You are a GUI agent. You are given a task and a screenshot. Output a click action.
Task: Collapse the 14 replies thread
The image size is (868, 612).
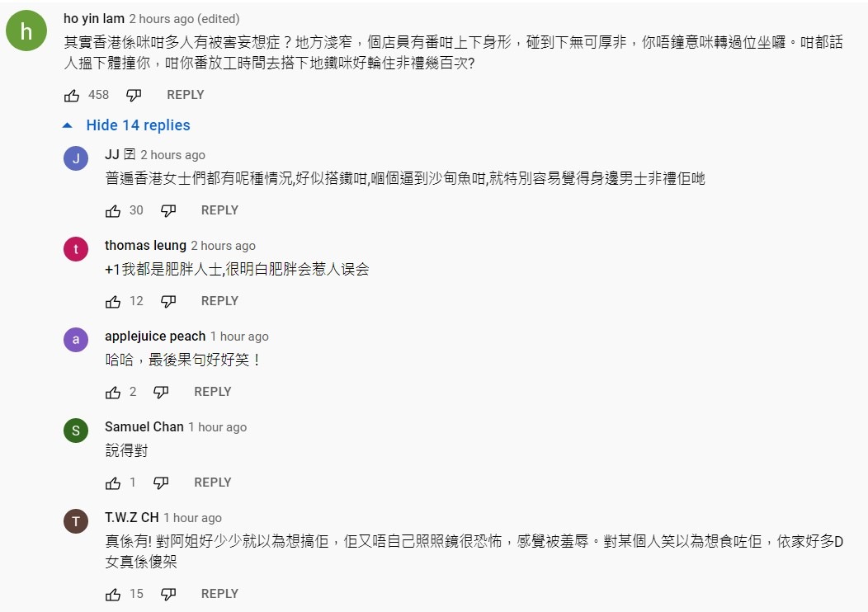[138, 125]
